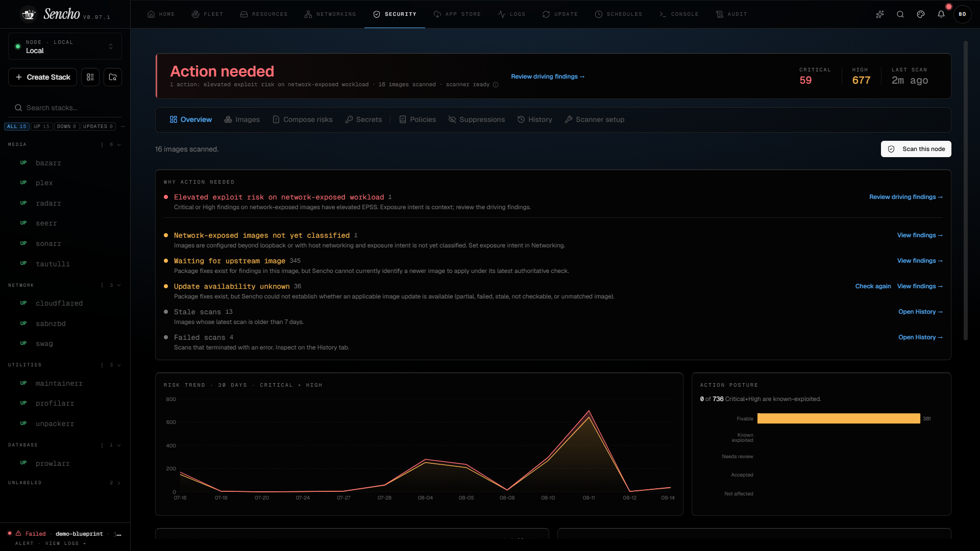Open global search magnifier icon
This screenshot has width=980, height=551.
tap(900, 14)
